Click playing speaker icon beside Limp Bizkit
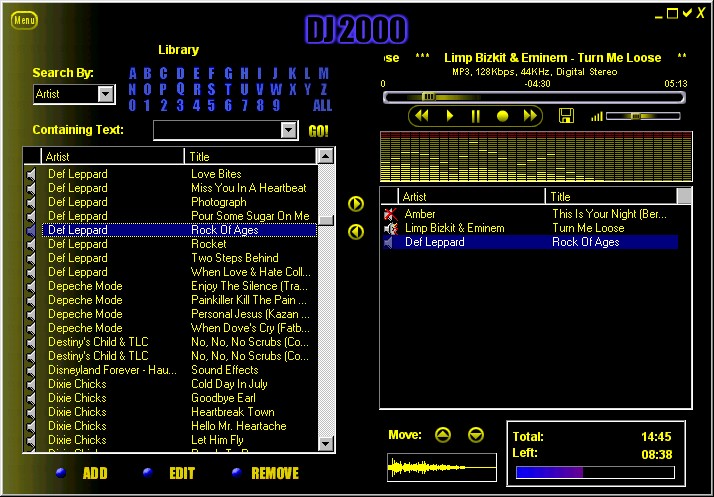This screenshot has height=497, width=714. pos(390,228)
